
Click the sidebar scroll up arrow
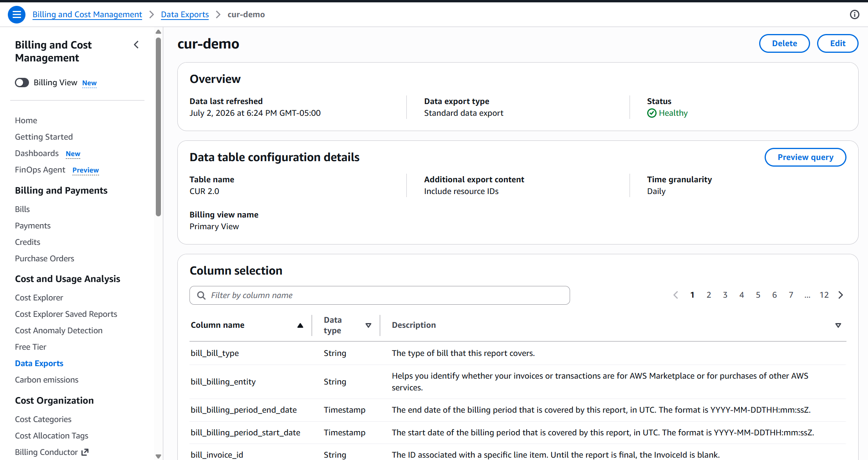coord(158,32)
